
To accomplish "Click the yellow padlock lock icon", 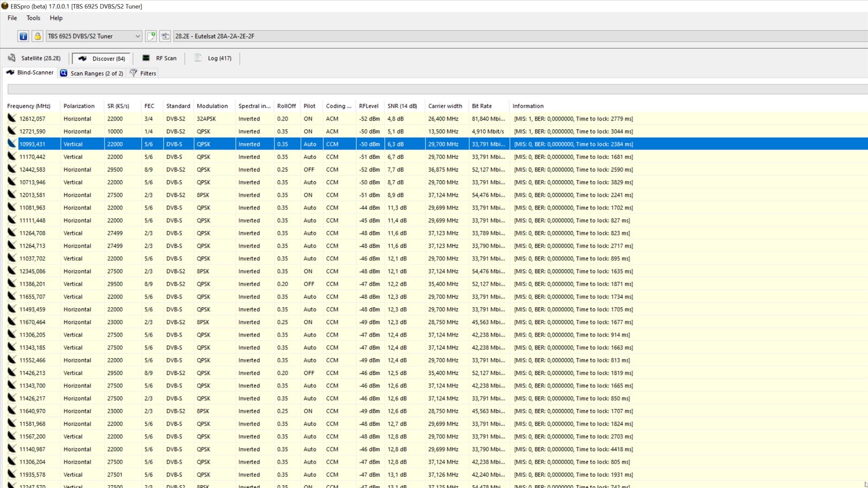I will (38, 36).
